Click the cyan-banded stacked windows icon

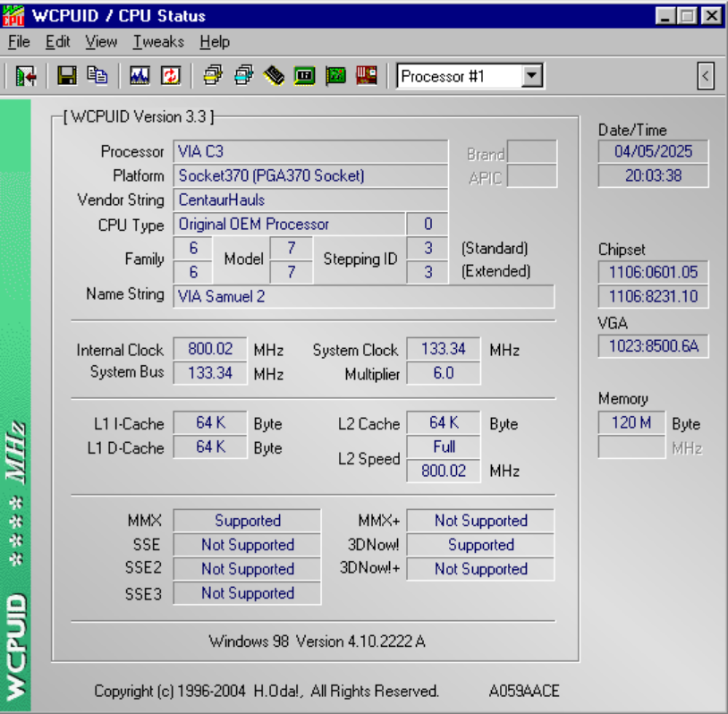[x=244, y=76]
